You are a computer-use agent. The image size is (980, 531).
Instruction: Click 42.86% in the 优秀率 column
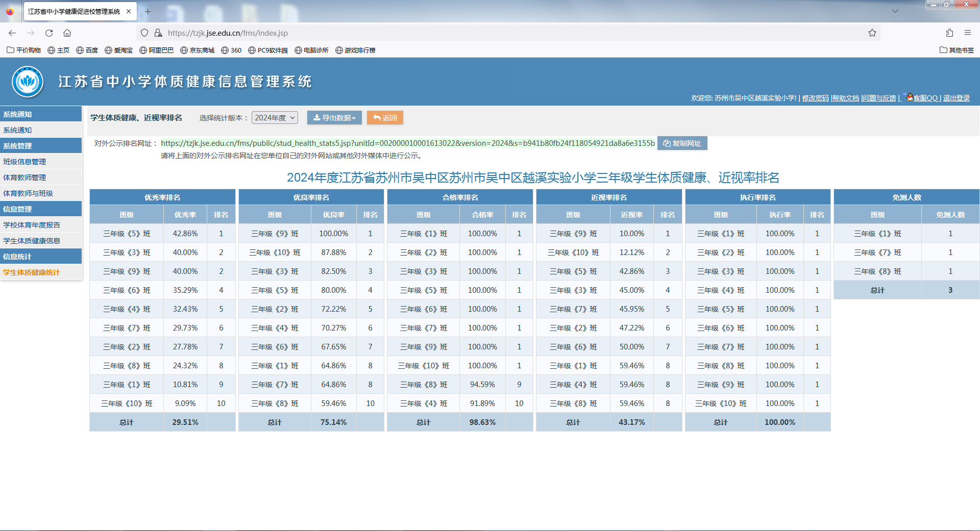(185, 234)
